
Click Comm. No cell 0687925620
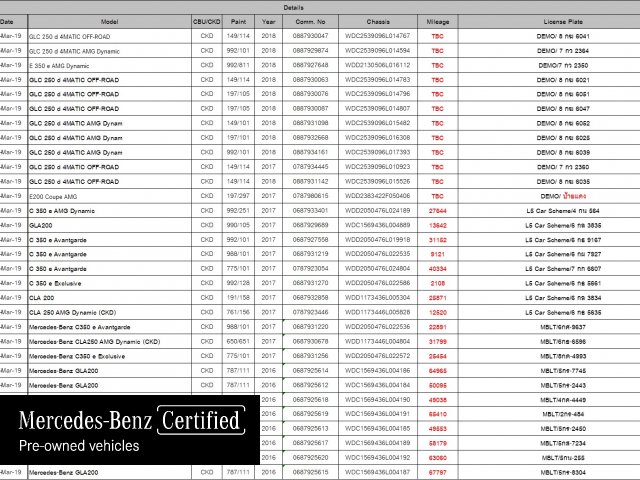pyautogui.click(x=310, y=458)
